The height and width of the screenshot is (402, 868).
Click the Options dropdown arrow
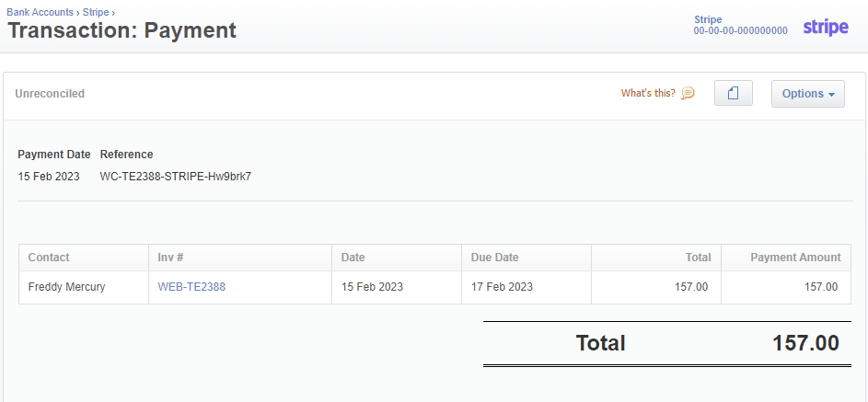pos(831,95)
